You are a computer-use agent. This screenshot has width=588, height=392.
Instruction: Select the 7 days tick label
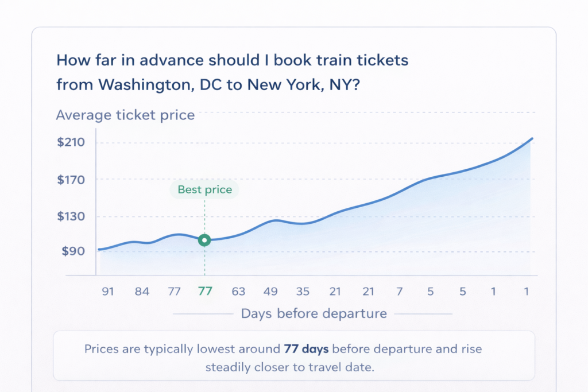(399, 292)
